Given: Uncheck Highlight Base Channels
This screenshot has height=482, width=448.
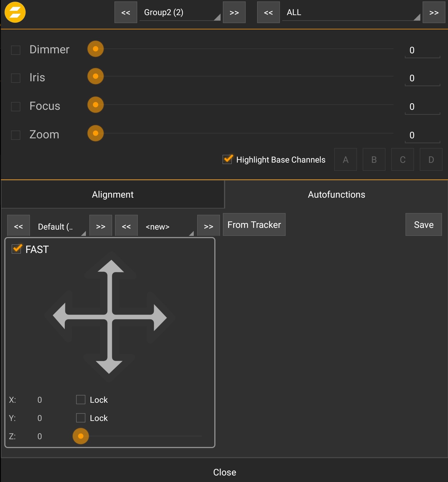Looking at the screenshot, I should click(227, 159).
